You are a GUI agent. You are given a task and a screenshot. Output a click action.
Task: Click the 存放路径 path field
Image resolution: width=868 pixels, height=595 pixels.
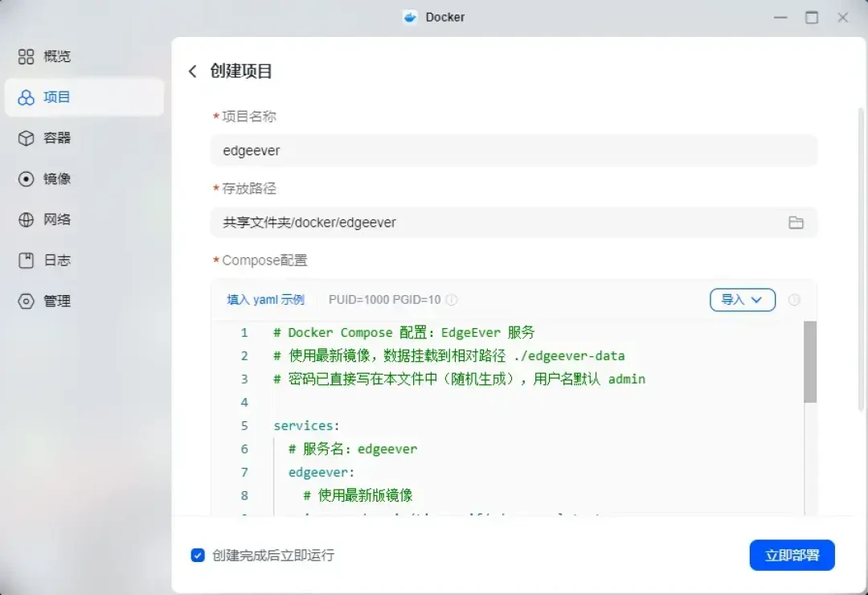point(514,223)
